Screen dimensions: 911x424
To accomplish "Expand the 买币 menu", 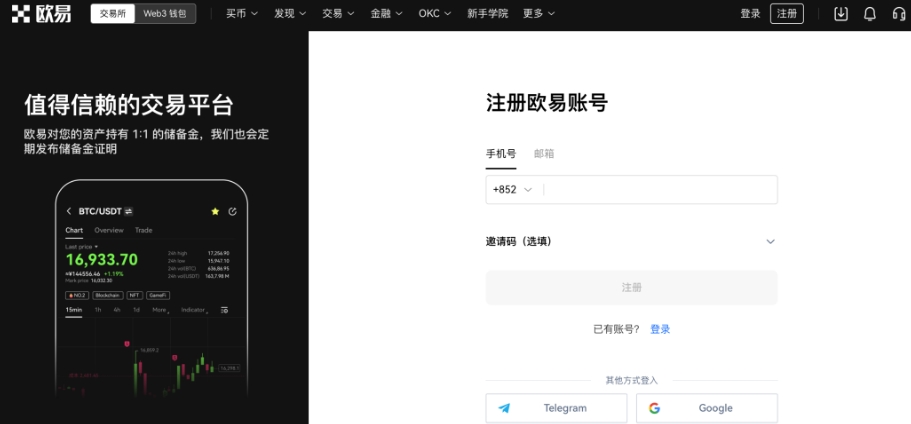I will (x=242, y=14).
